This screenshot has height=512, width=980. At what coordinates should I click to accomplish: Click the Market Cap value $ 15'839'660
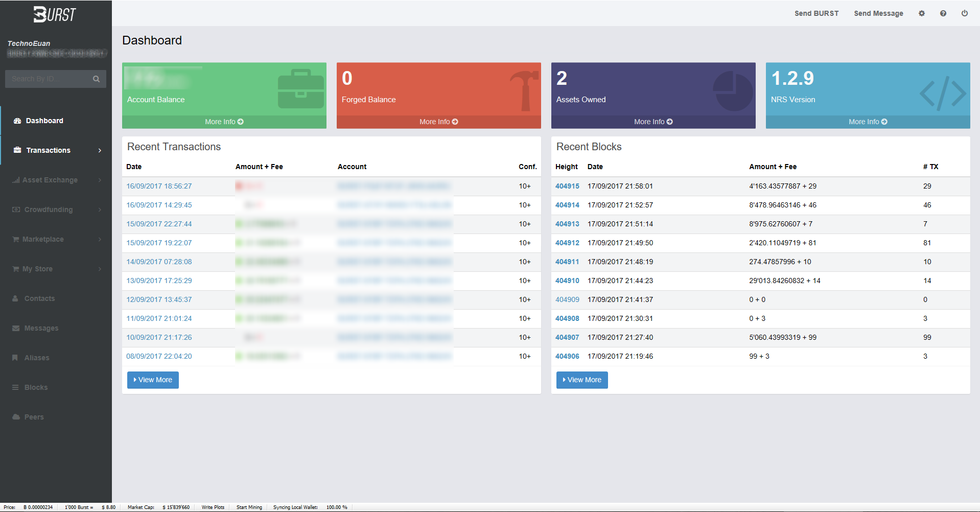pos(176,507)
